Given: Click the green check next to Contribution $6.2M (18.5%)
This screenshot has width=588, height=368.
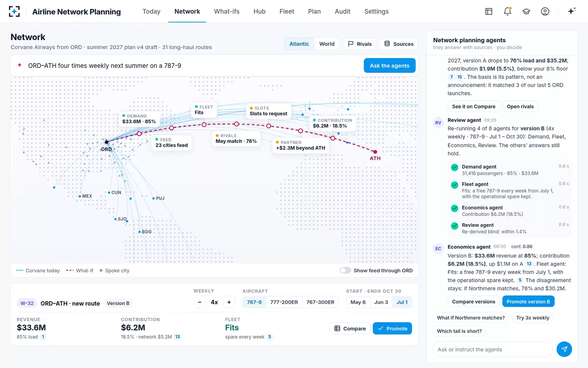Looking at the screenshot, I should (454, 208).
